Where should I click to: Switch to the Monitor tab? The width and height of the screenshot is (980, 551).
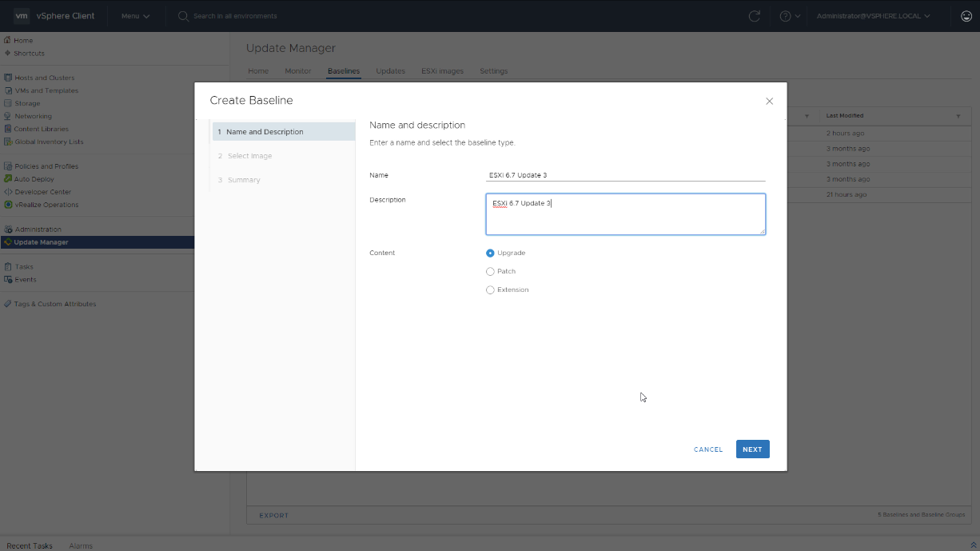click(x=298, y=71)
